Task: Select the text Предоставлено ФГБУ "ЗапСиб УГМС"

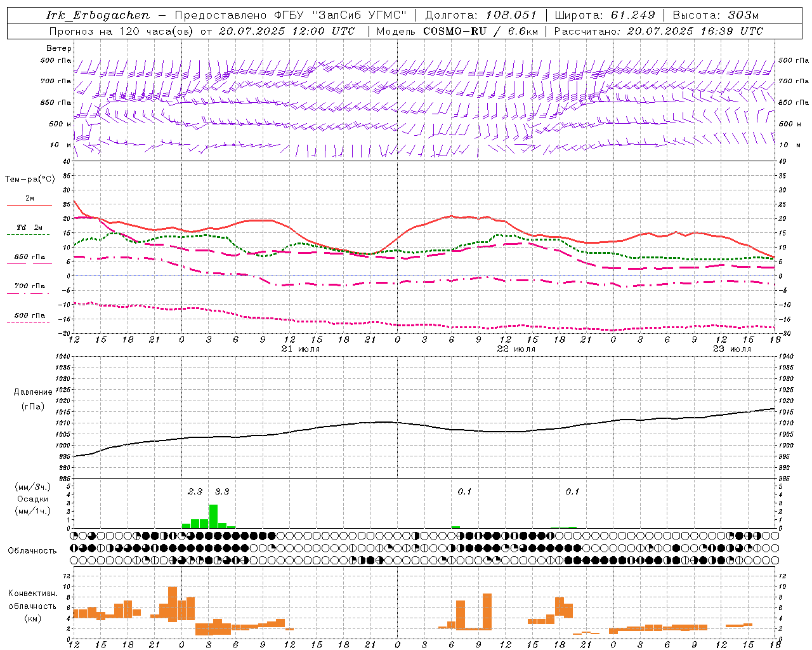Action: pyautogui.click(x=291, y=15)
